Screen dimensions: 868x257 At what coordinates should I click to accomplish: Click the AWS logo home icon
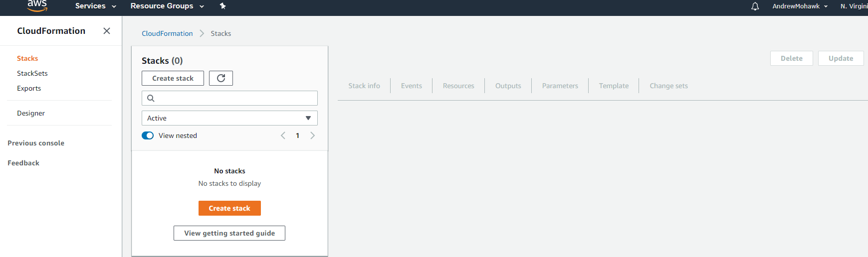click(x=37, y=5)
